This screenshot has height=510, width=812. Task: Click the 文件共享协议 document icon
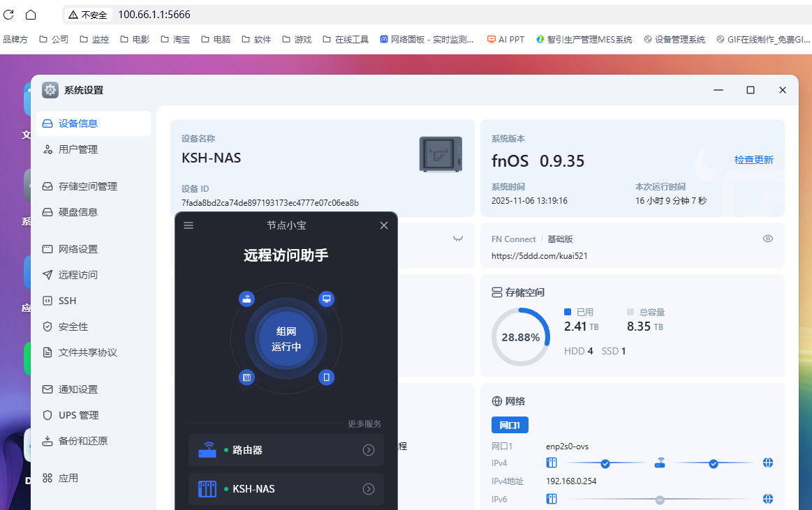point(47,352)
